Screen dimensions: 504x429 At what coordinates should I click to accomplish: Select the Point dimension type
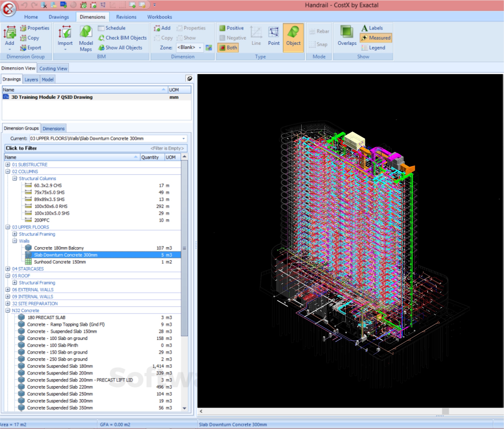(x=274, y=36)
